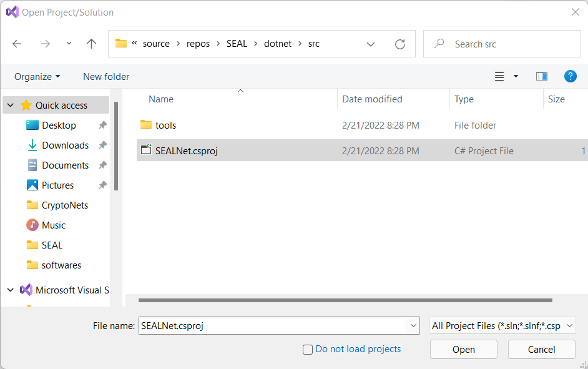Collapse the Microsoft Visual Studio node

(11, 290)
